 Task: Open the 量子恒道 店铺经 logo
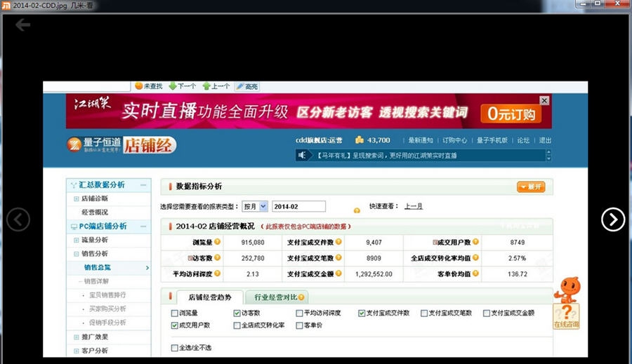point(121,145)
